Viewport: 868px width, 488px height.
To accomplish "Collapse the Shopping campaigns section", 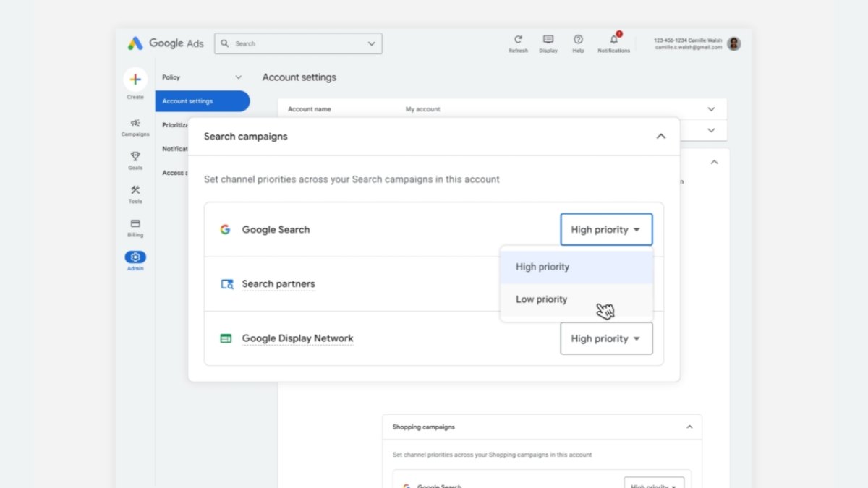I will [x=689, y=427].
